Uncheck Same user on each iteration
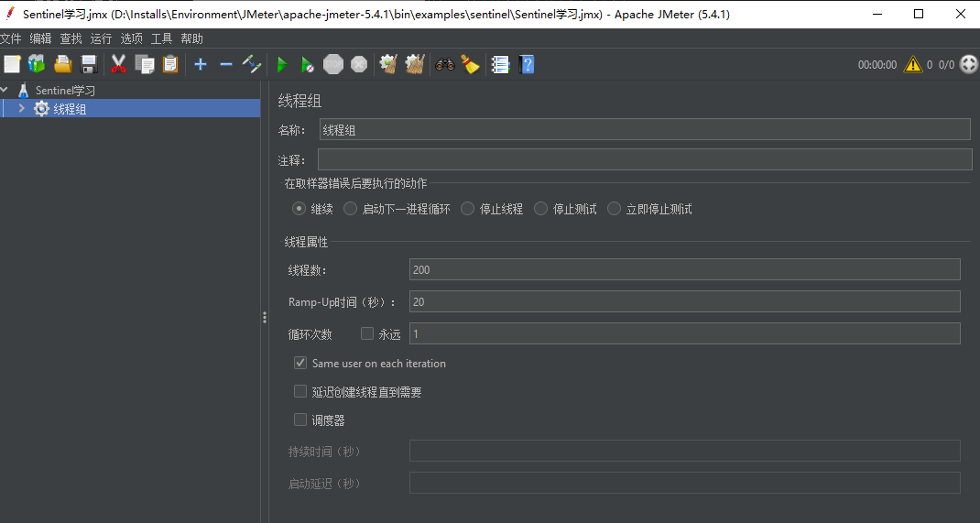The height and width of the screenshot is (523, 980). coord(300,363)
